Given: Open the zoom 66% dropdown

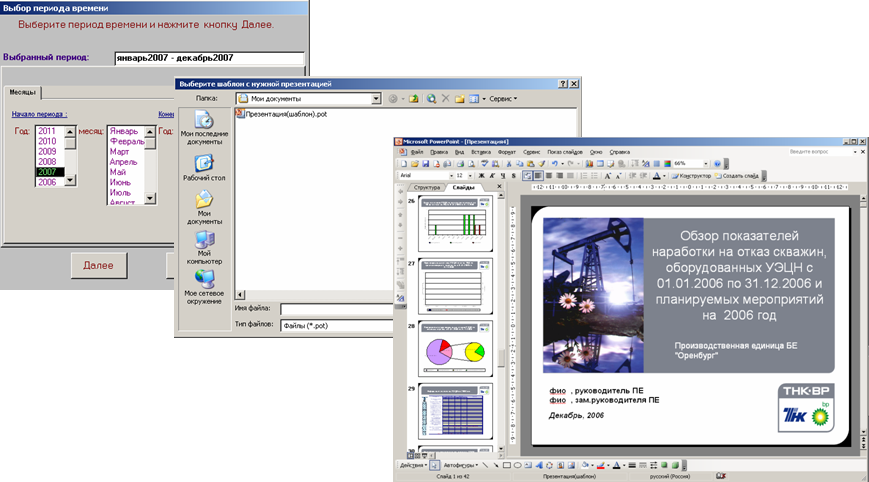Looking at the screenshot, I should (706, 163).
